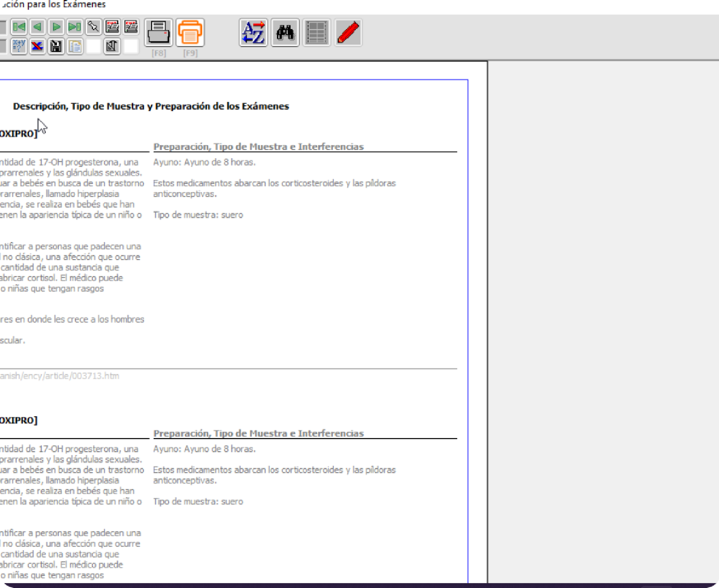
Task: Go to the first record navigation arrow
Action: pyautogui.click(x=18, y=27)
